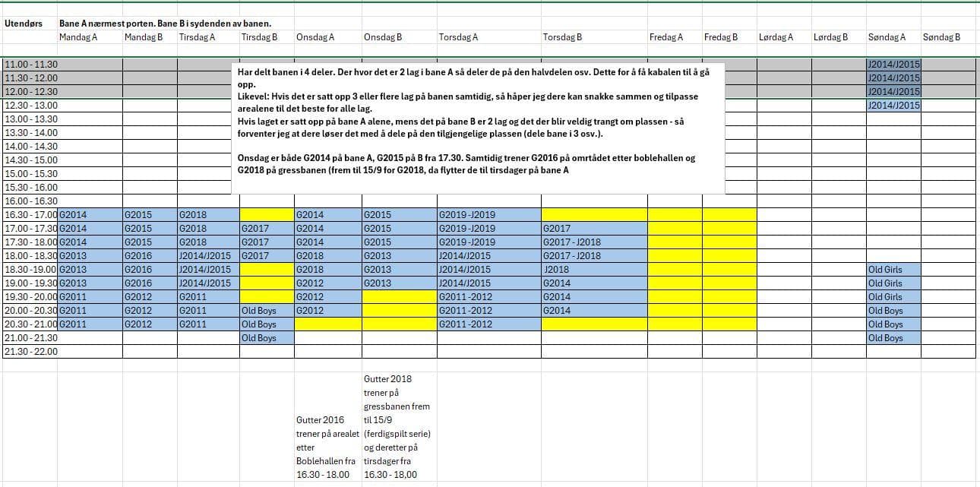Select G2016 in Mandag B at 18.00 - 18.30

tap(150, 256)
